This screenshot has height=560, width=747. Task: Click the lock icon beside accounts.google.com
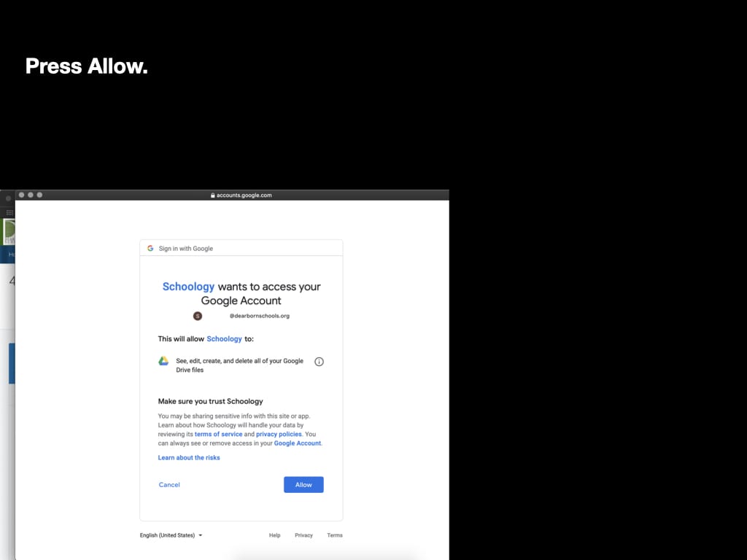pos(212,195)
